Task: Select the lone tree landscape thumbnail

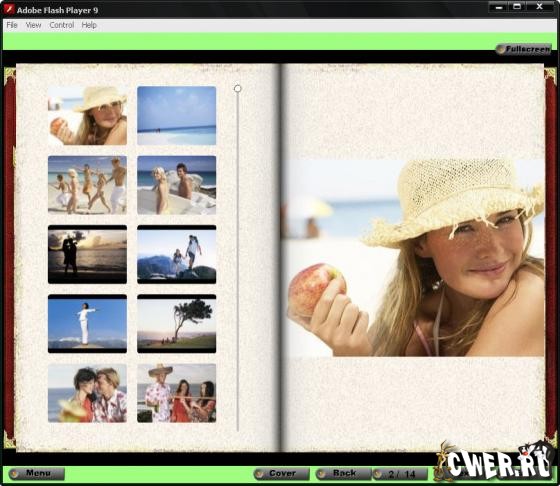Action: (176, 324)
